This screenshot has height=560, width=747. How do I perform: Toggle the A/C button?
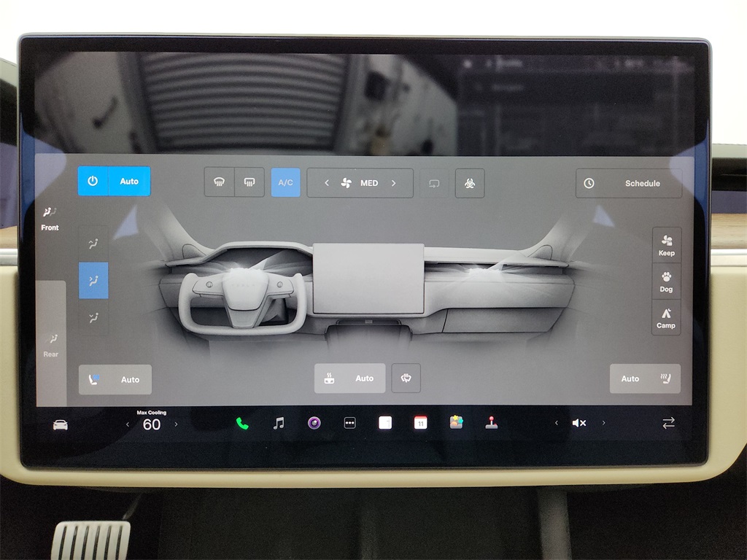click(x=286, y=182)
